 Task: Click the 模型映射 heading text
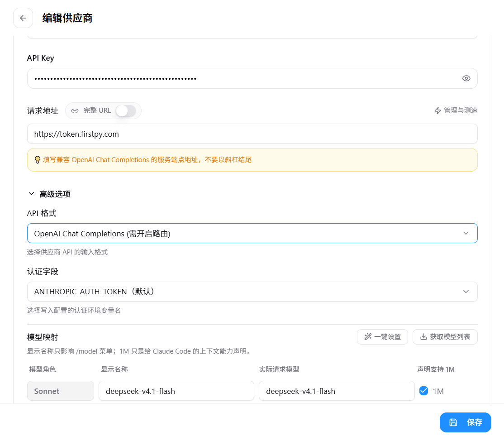tap(43, 337)
